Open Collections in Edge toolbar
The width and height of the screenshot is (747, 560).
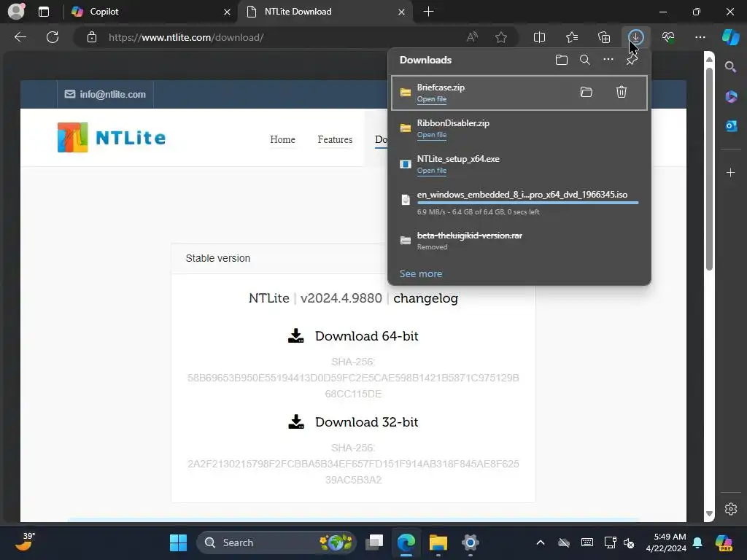coord(604,37)
